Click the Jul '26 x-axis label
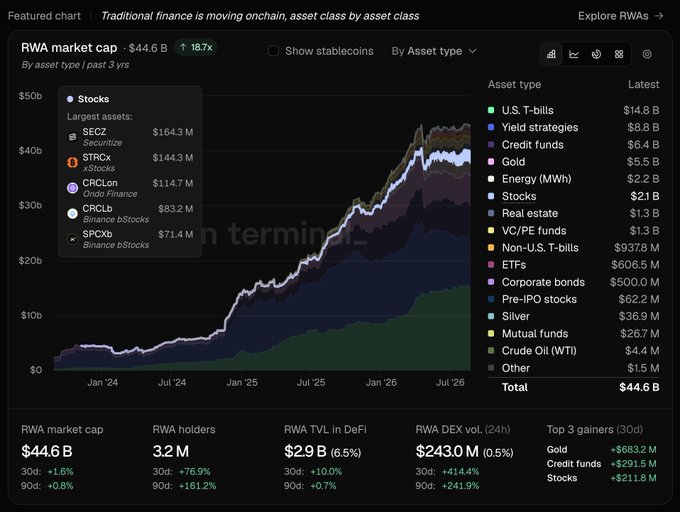 pos(450,383)
